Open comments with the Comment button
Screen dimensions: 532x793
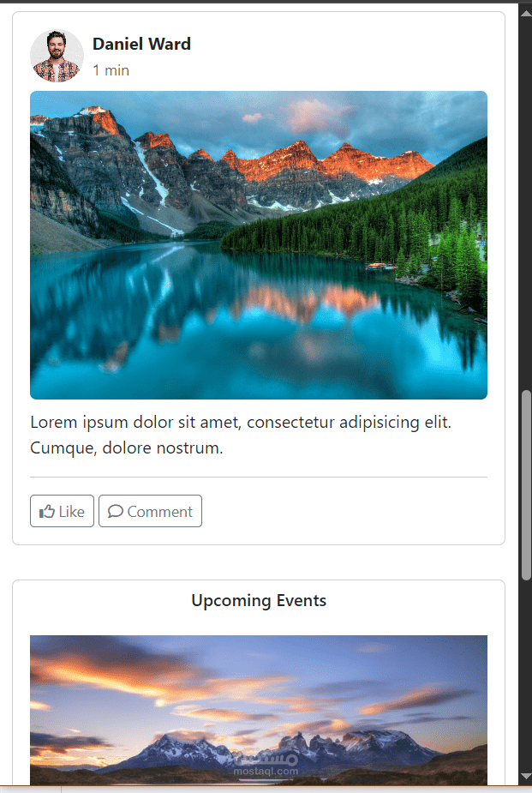pyautogui.click(x=150, y=511)
